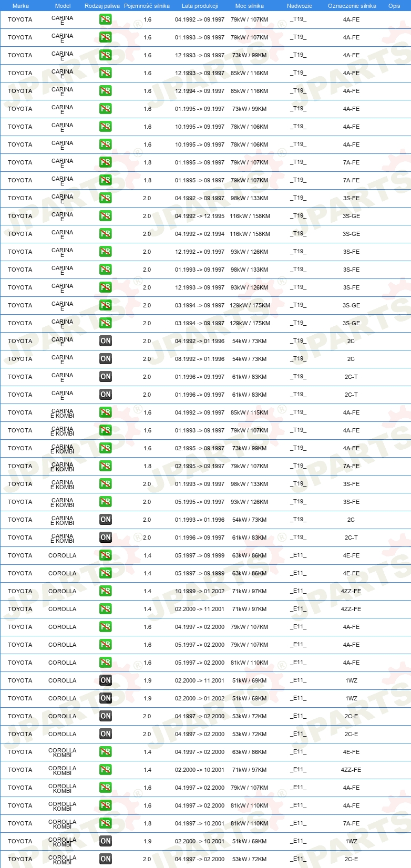This screenshot has width=411, height=868.
Task: Click the Moc silnika column header
Action: click(x=250, y=6)
